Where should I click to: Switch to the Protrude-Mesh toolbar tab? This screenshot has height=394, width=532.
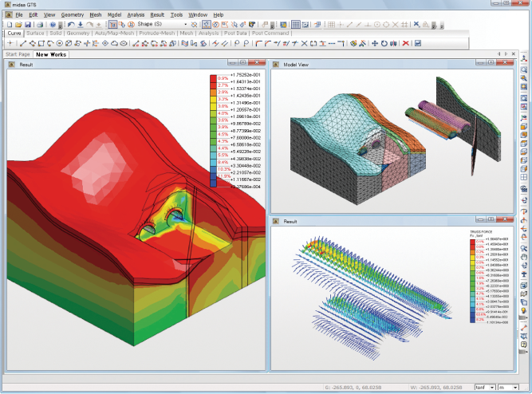click(x=157, y=33)
